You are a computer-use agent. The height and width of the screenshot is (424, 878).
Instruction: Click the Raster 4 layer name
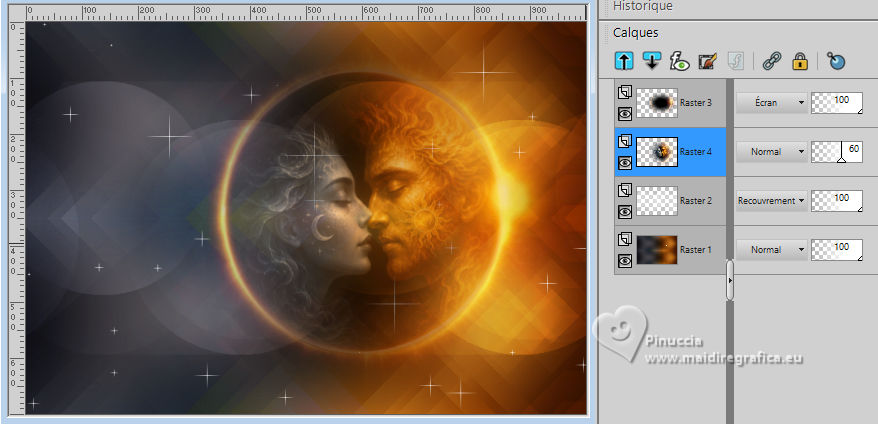[x=695, y=152]
